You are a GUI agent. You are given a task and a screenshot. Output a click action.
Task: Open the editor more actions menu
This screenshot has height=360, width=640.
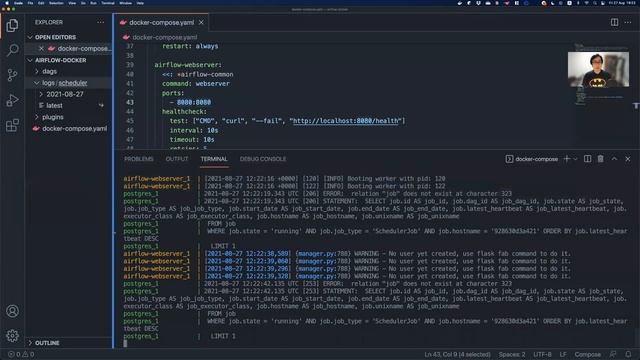tap(628, 22)
